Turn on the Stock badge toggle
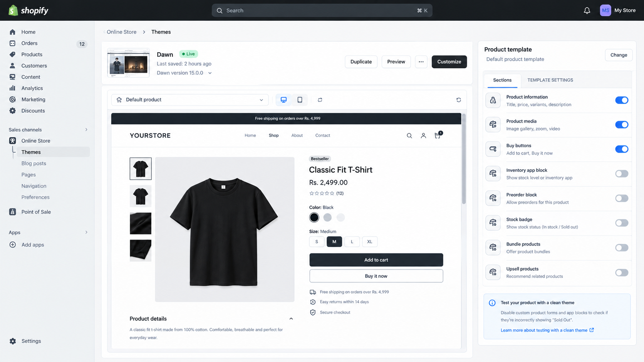The image size is (644, 362). (621, 223)
